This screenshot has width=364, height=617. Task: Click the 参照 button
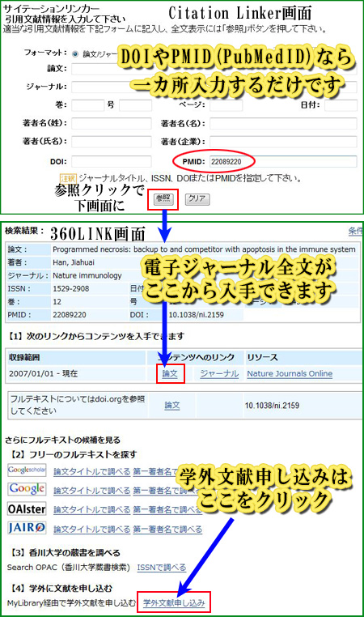[163, 198]
